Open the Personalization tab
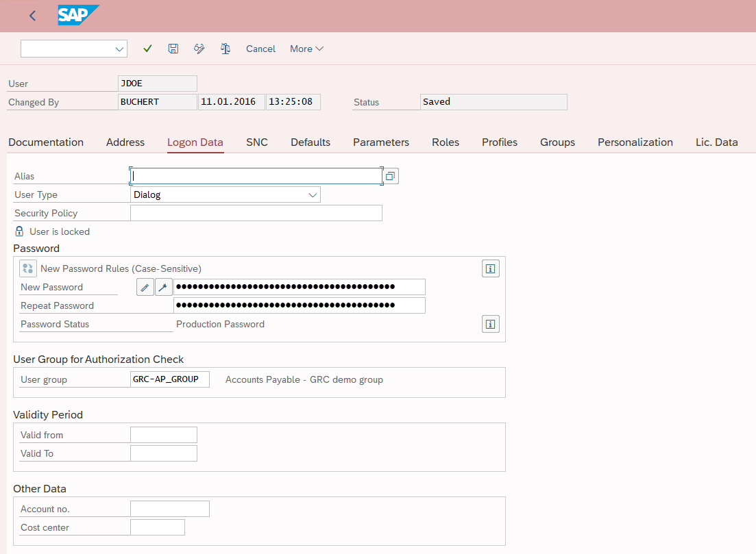Viewport: 756px width, 554px height. tap(635, 142)
